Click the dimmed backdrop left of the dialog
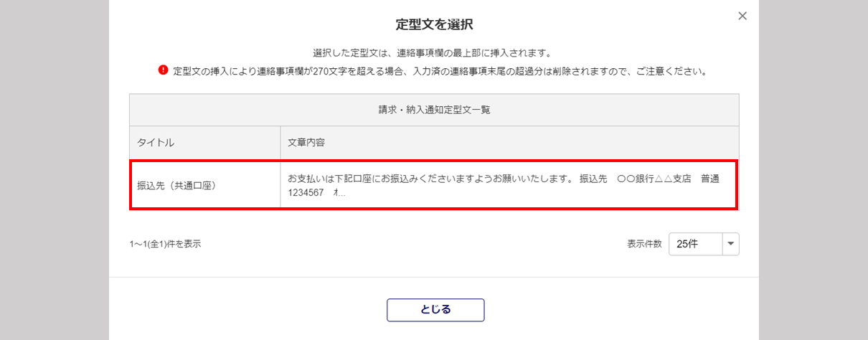Screen dimensions: 868x340 54,170
